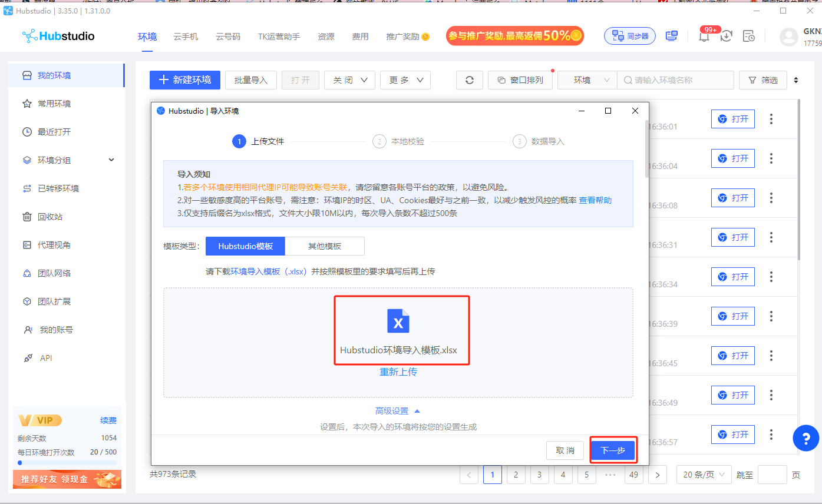Expand the 环境分组 chevron

coord(111,160)
